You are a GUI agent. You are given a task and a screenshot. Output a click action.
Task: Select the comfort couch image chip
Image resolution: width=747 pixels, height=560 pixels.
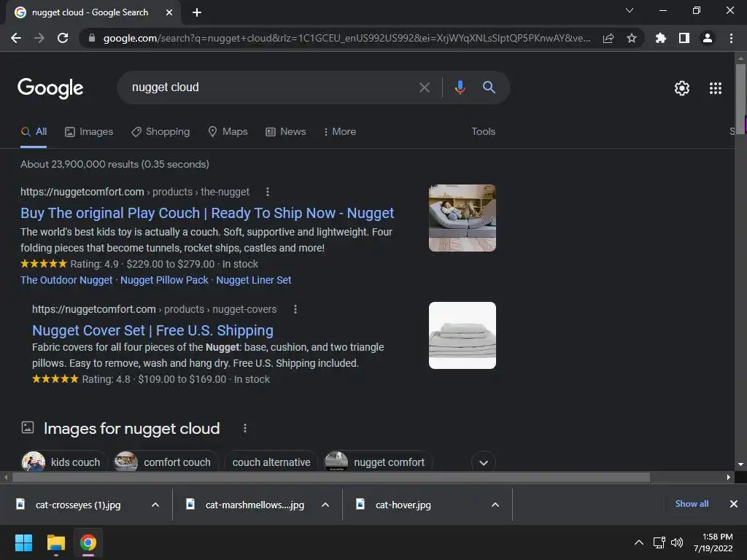point(166,462)
